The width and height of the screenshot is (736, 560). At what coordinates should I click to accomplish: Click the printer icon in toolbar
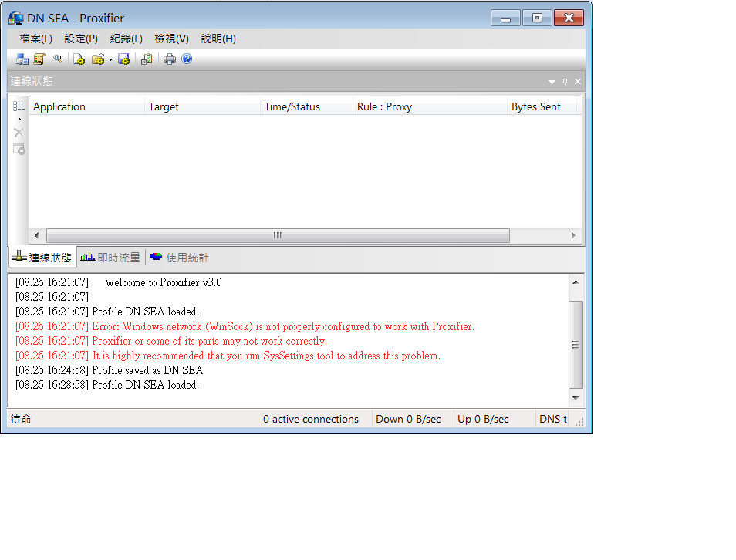pyautogui.click(x=170, y=59)
